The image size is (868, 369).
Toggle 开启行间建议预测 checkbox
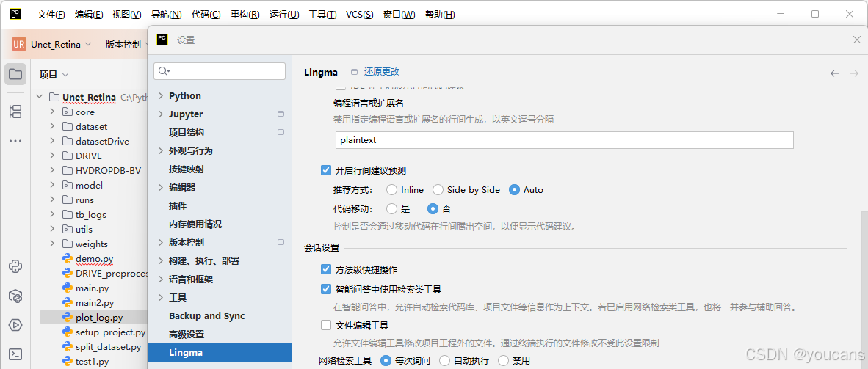coord(326,170)
